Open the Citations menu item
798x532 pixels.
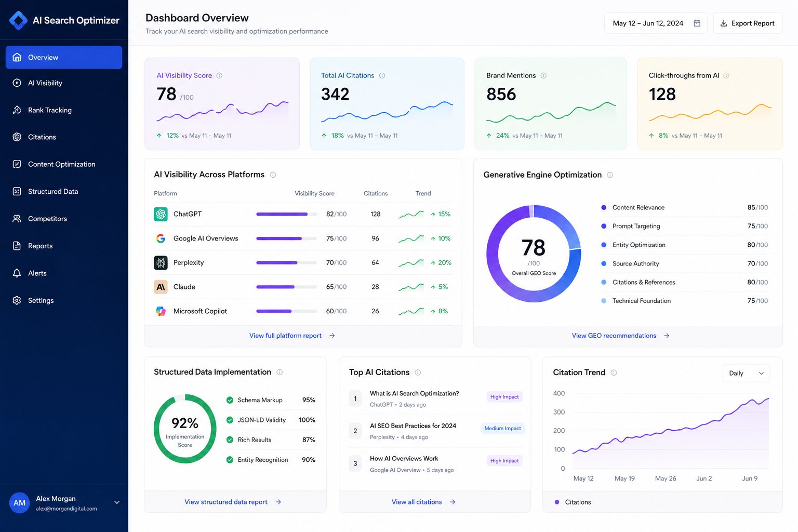coord(64,137)
